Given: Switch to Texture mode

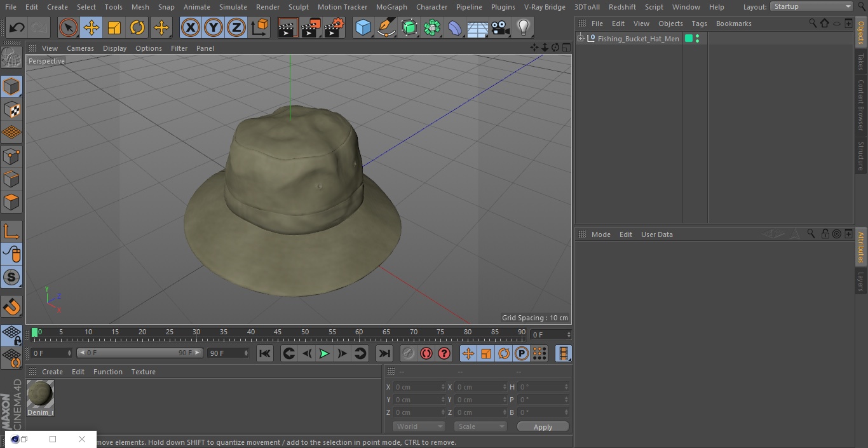Looking at the screenshot, I should [x=11, y=109].
